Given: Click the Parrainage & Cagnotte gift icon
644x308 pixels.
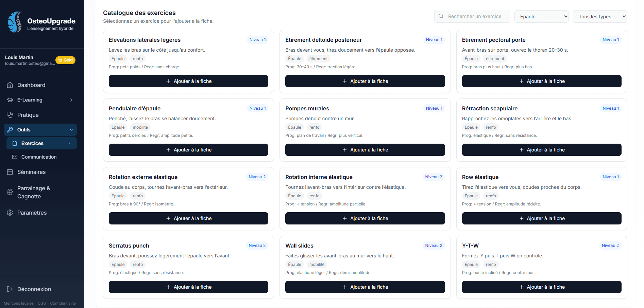Looking at the screenshot, I should (x=10, y=192).
